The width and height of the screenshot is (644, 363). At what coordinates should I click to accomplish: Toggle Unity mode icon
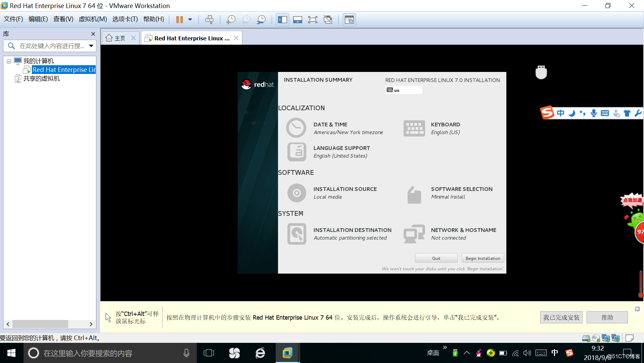click(328, 19)
